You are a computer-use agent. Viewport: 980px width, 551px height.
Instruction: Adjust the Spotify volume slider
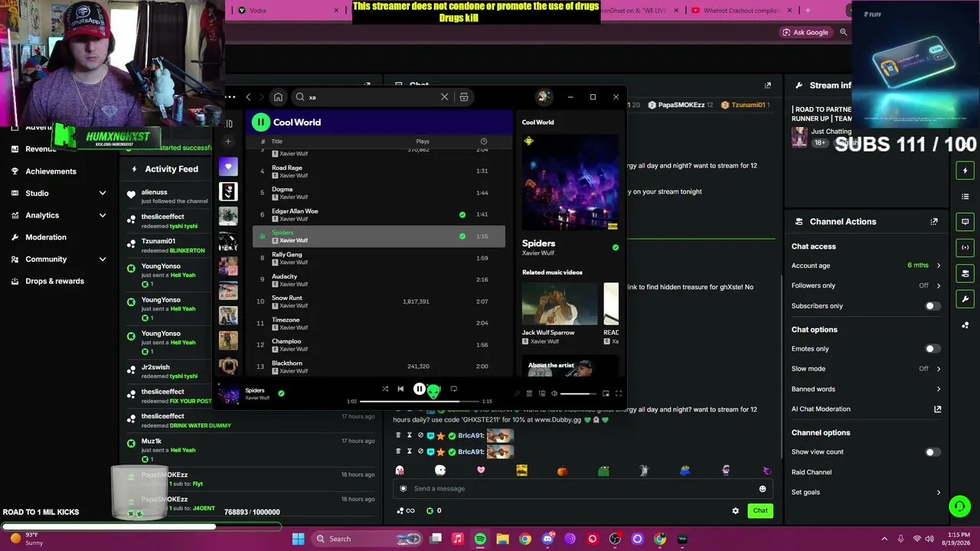pyautogui.click(x=579, y=393)
